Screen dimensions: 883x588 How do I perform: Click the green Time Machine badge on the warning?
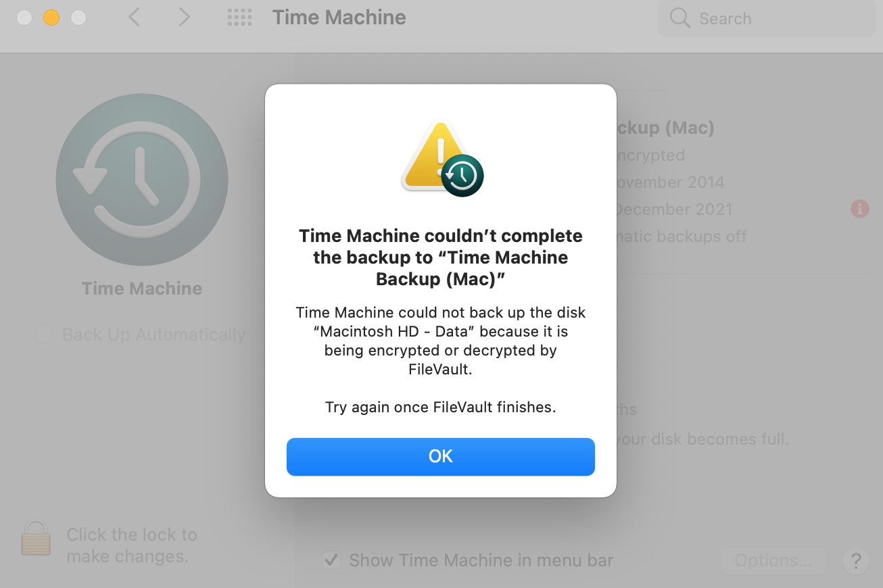(x=463, y=176)
